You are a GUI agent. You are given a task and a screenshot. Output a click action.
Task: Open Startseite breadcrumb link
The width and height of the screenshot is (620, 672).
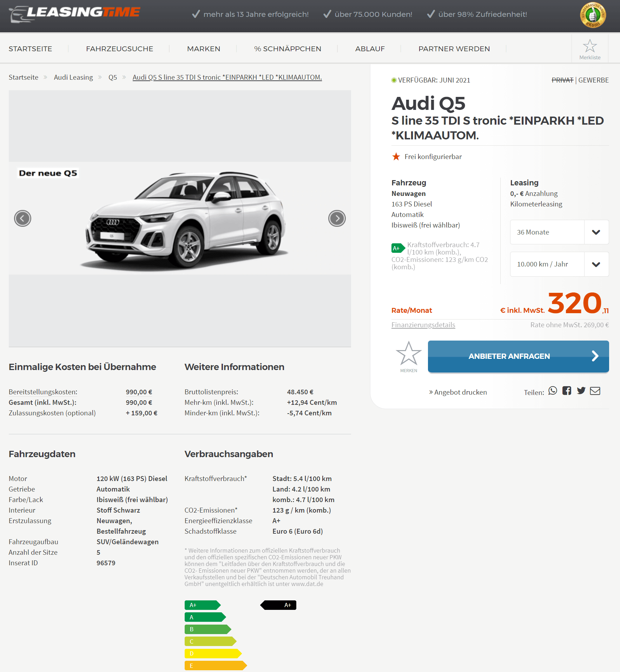click(24, 77)
